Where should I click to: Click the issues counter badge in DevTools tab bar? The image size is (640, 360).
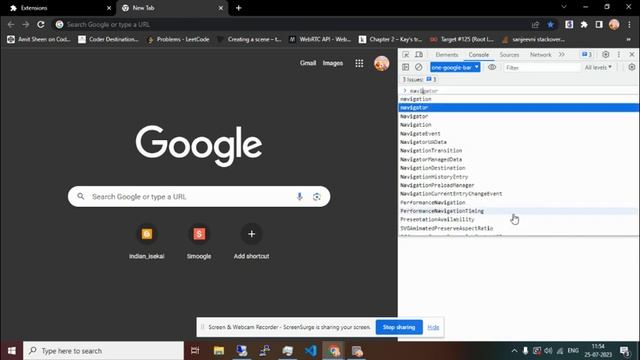587,54
